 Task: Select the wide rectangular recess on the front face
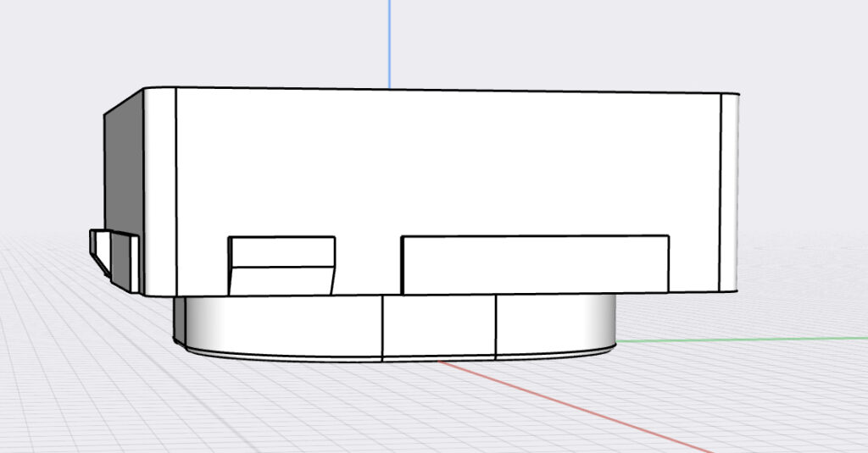(x=536, y=264)
